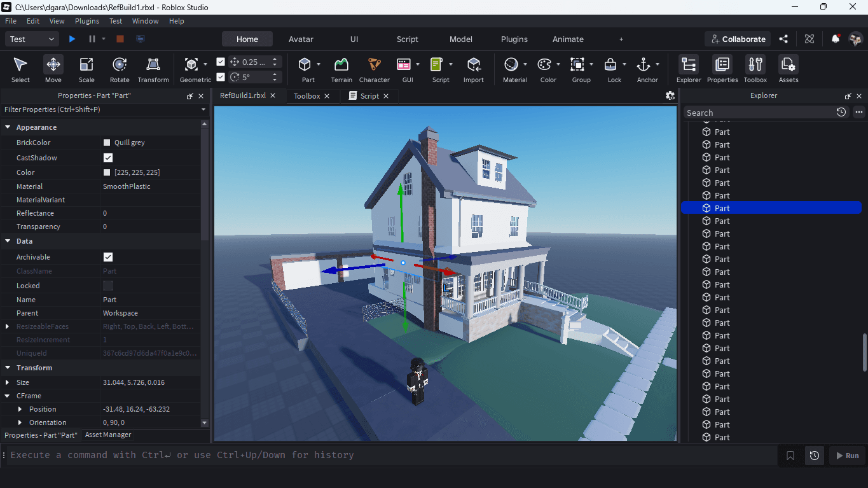Image resolution: width=868 pixels, height=488 pixels.
Task: Toggle the rotate snapping checkbox
Action: click(x=221, y=77)
